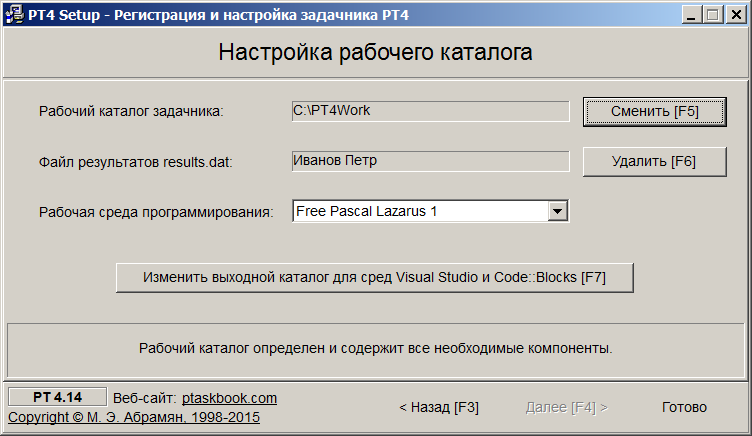
Task: Minimize the PT4 Setup window
Action: (x=691, y=15)
